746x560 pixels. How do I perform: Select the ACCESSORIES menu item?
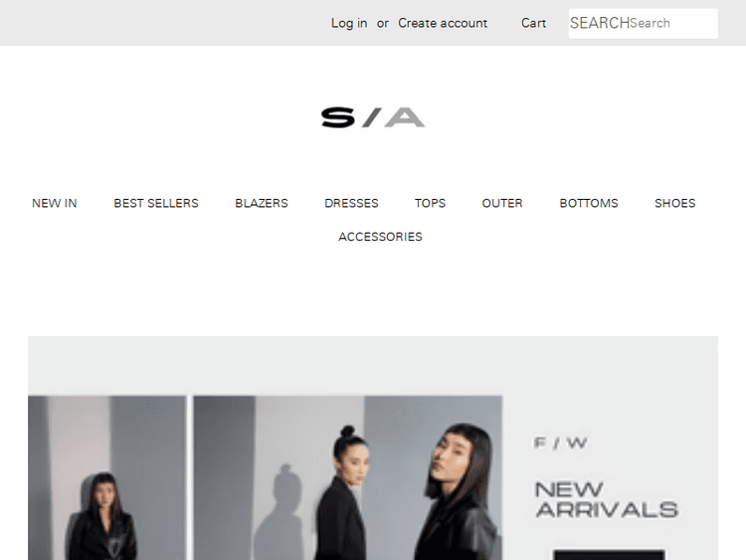click(380, 237)
